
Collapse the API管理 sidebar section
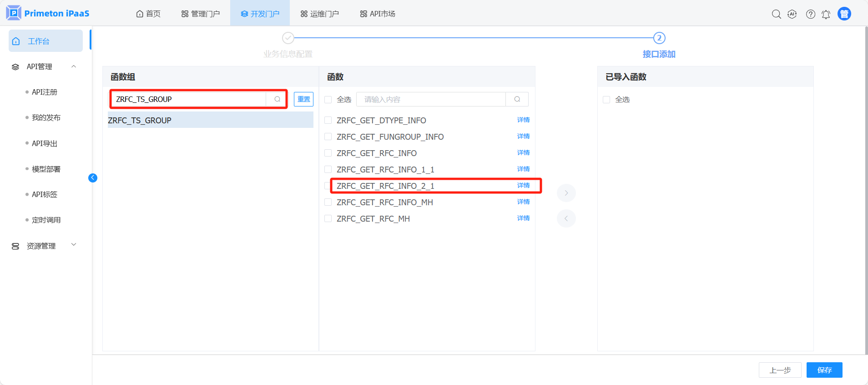[74, 67]
